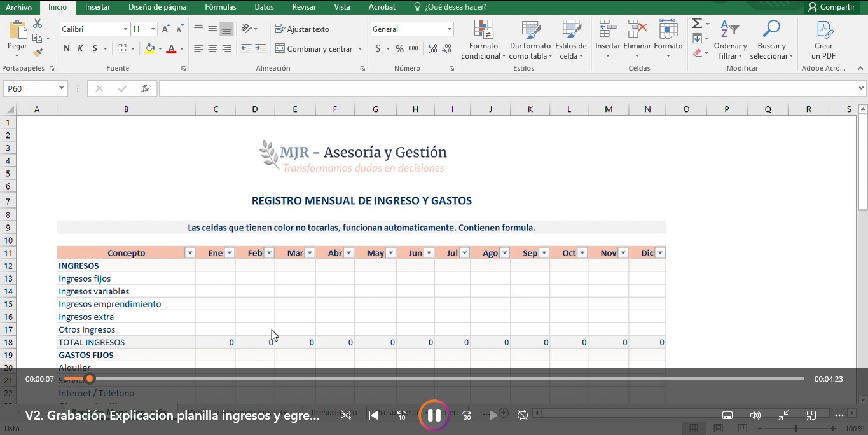868x435 pixels.
Task: Click Ordenar y filtrar button
Action: pyautogui.click(x=730, y=40)
